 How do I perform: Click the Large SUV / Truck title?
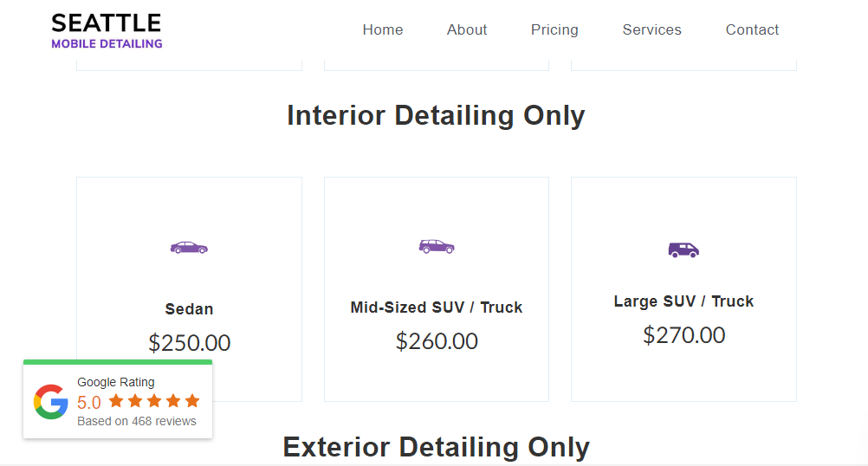pyautogui.click(x=683, y=301)
